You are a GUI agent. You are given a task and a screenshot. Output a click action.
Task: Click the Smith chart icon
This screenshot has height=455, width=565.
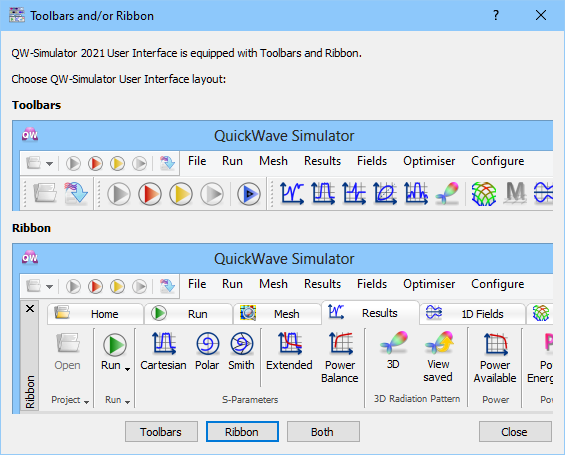[241, 343]
